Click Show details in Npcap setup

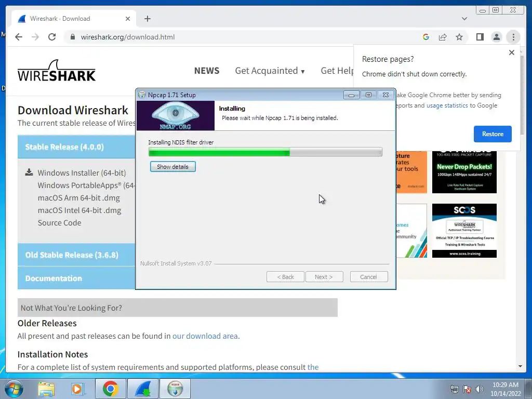tap(172, 167)
